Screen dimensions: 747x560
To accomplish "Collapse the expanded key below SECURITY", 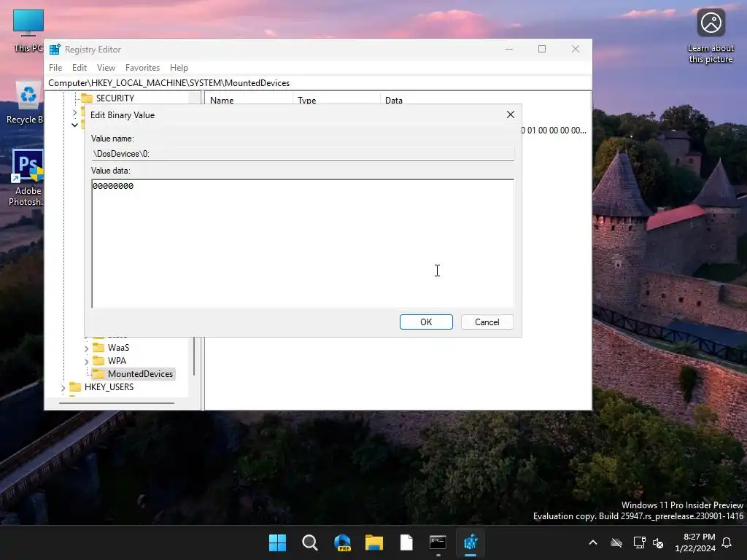I will (x=75, y=125).
